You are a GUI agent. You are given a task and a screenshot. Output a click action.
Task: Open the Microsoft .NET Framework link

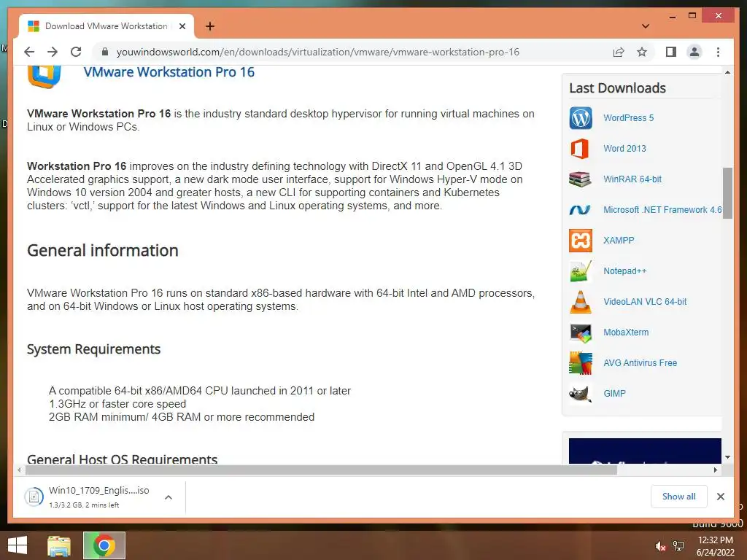pos(662,210)
